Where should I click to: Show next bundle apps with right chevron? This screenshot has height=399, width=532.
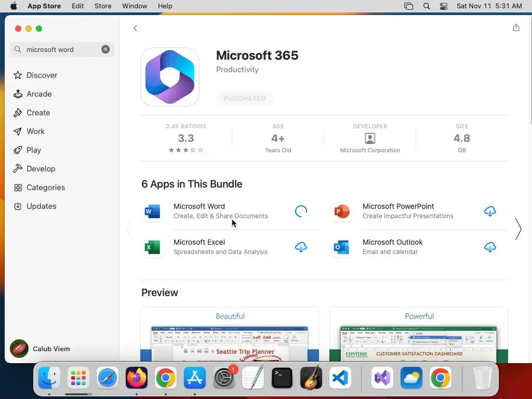(x=518, y=229)
